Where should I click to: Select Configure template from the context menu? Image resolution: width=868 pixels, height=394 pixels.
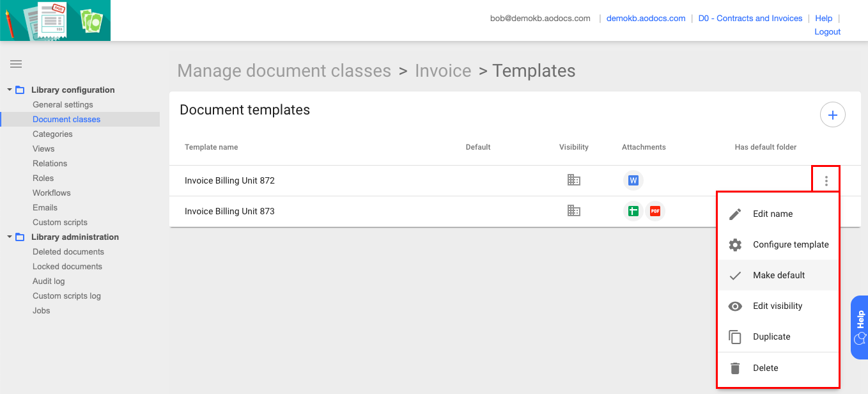tap(790, 244)
